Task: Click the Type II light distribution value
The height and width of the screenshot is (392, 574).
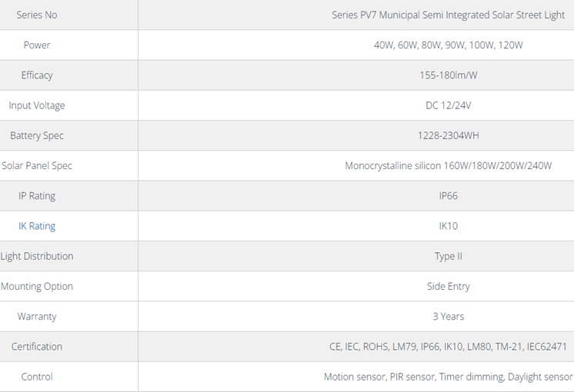Action: (448, 256)
